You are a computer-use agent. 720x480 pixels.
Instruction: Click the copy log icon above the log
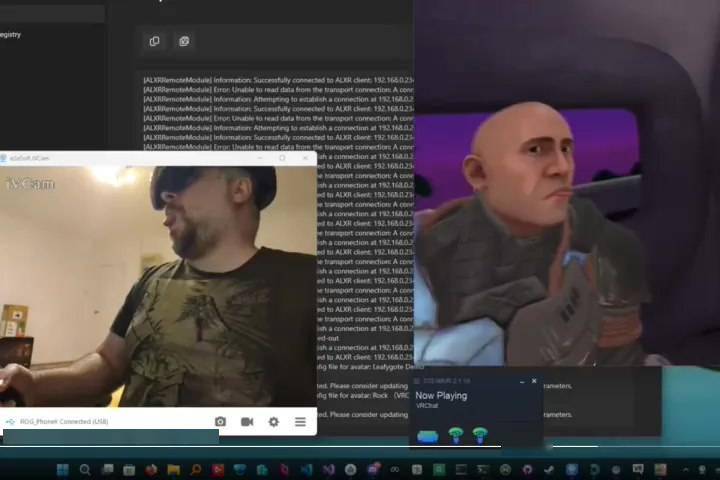coord(154,41)
